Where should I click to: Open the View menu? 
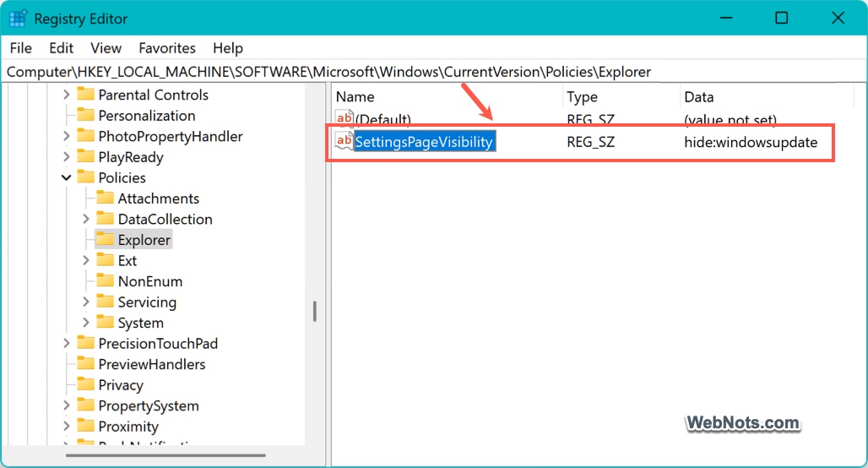[x=106, y=48]
